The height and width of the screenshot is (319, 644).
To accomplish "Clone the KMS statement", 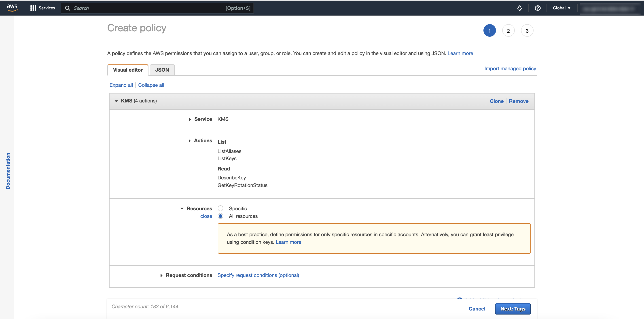I will (496, 101).
